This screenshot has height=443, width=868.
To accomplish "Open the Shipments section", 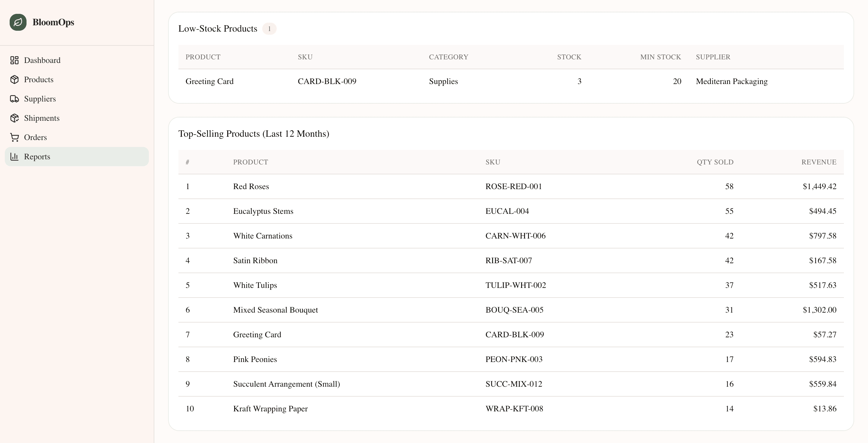I will [42, 118].
